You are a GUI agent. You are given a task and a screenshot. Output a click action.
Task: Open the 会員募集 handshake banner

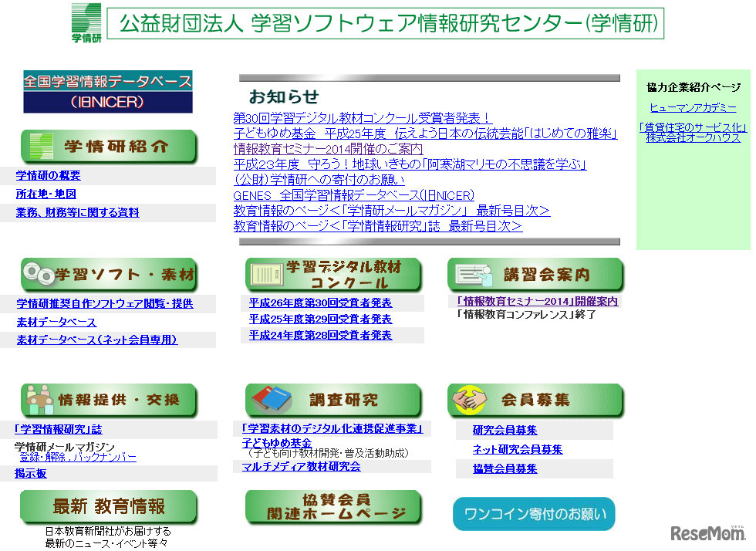pos(534,400)
